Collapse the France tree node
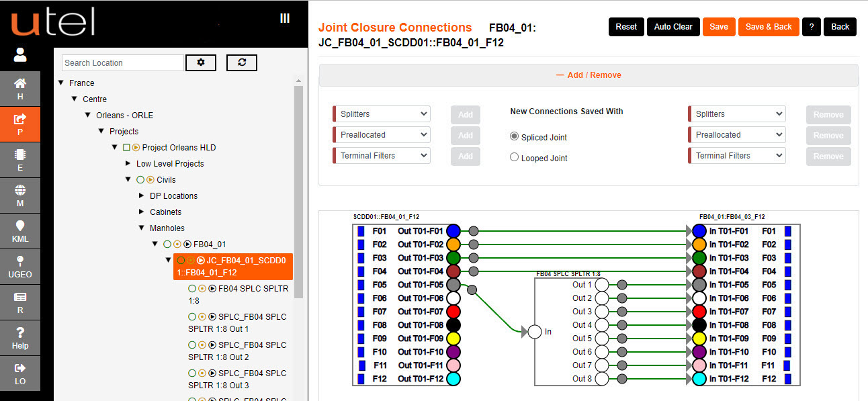Screen dimensions: 868x401 pyautogui.click(x=62, y=83)
